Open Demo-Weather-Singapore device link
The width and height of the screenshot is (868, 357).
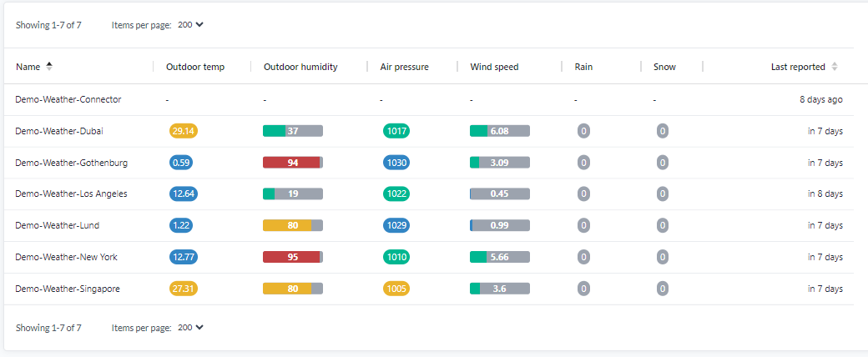68,289
